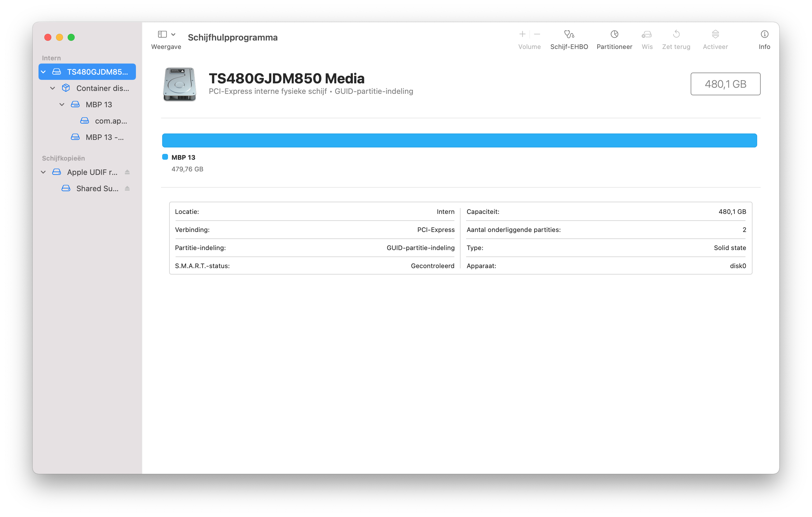Eject the Shared Su... volume
This screenshot has width=812, height=517.
127,188
